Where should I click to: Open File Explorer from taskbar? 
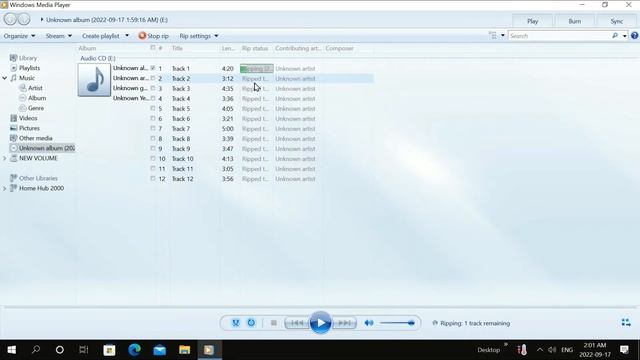(x=184, y=350)
